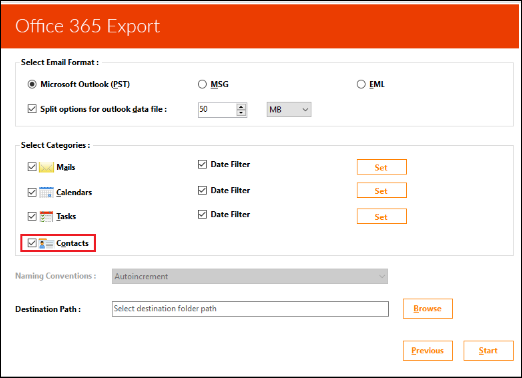Uncheck the Mails category checkbox
This screenshot has width=522, height=378.
[32, 166]
